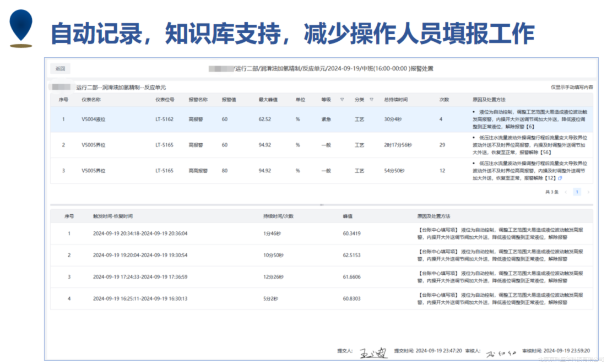This screenshot has height=364, width=607.
Task: Click the 60.3419 peak value
Action: pyautogui.click(x=351, y=233)
